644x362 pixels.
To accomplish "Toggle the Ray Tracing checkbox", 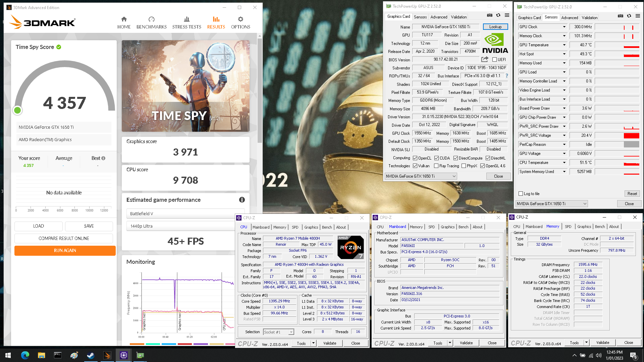I will click(x=436, y=166).
